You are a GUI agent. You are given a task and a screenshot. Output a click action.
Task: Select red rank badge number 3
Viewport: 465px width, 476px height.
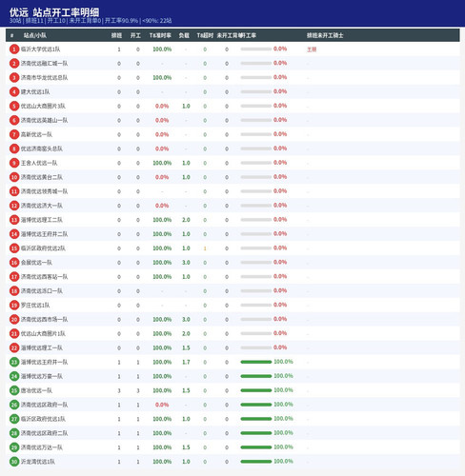(14, 78)
